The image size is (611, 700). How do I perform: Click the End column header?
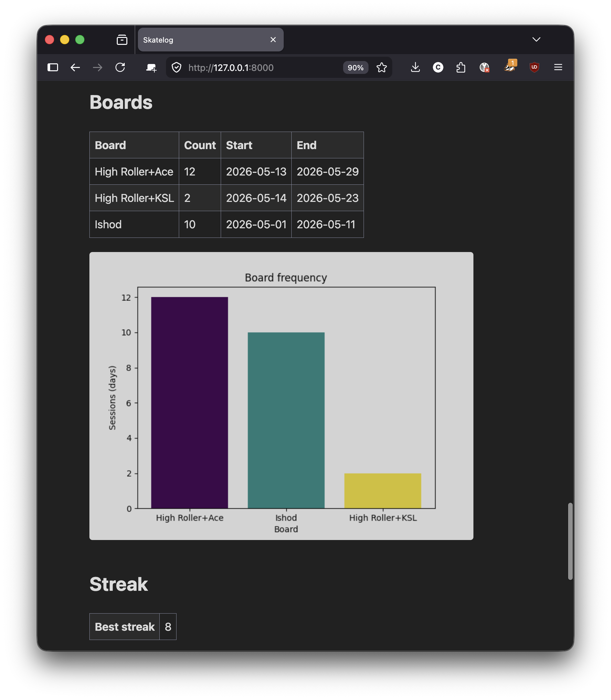pyautogui.click(x=327, y=145)
